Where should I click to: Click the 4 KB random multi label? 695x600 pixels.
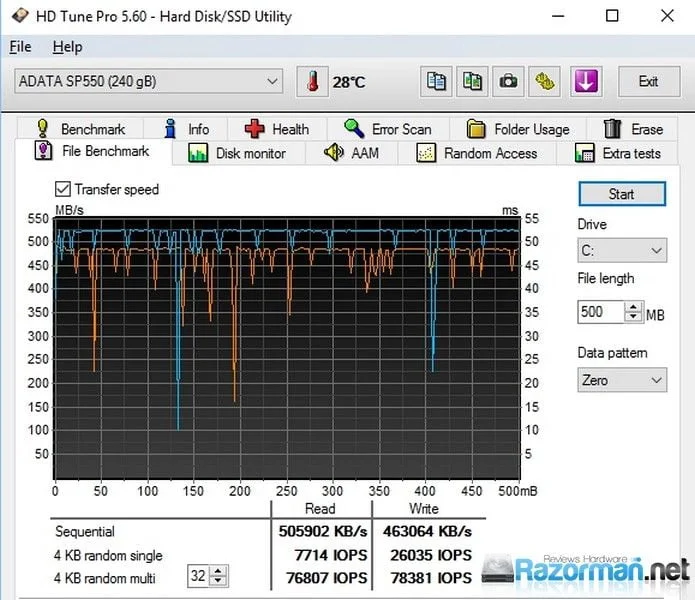105,578
